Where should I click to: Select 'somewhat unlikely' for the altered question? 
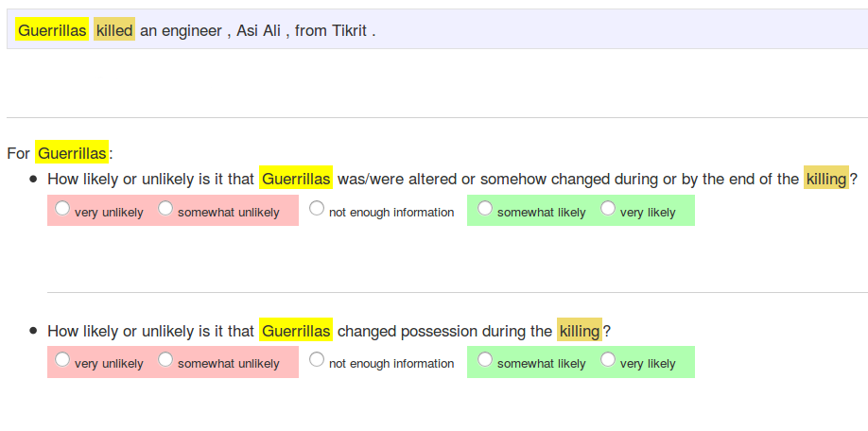pos(165,209)
